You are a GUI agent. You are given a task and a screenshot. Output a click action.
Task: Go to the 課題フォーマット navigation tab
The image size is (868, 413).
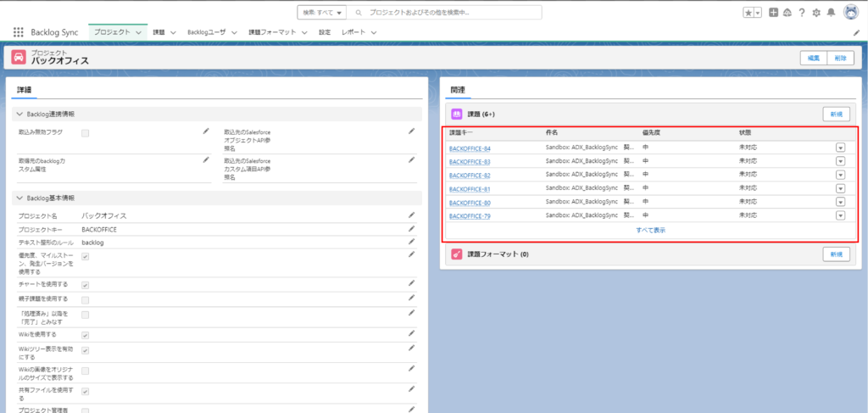(x=272, y=32)
